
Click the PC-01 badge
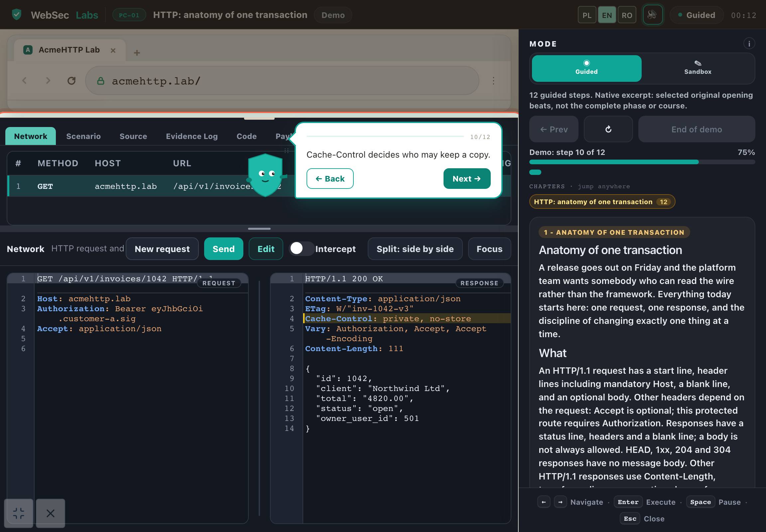tap(129, 15)
